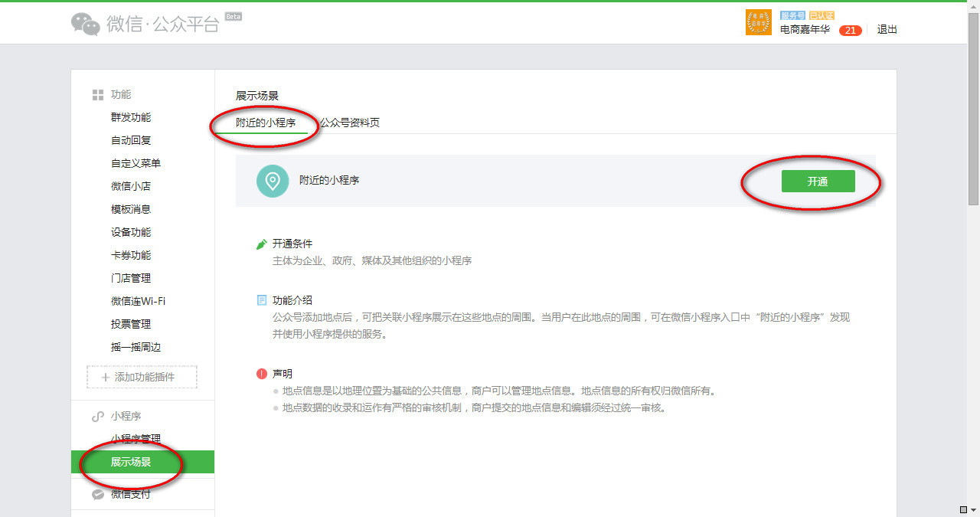Open 自动回复 in sidebar

[131, 140]
